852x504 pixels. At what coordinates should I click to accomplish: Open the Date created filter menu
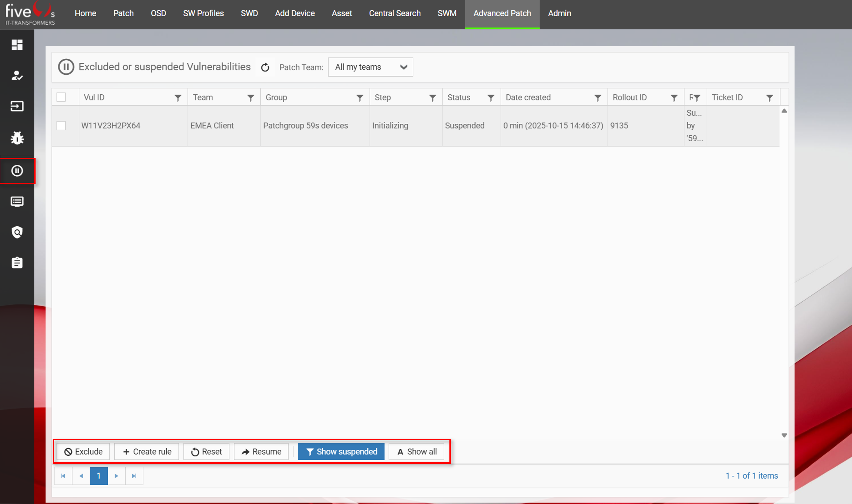point(598,98)
